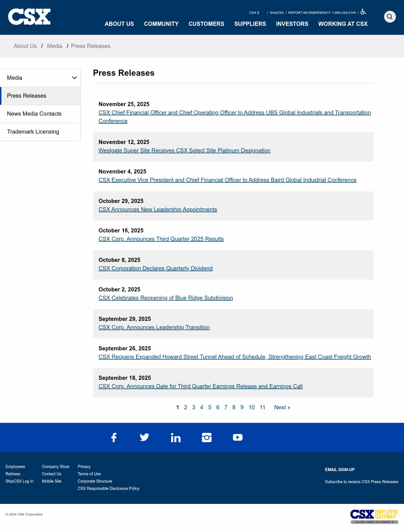Go to pagination page 2
Viewport: 404px width, 532px height.
click(185, 407)
